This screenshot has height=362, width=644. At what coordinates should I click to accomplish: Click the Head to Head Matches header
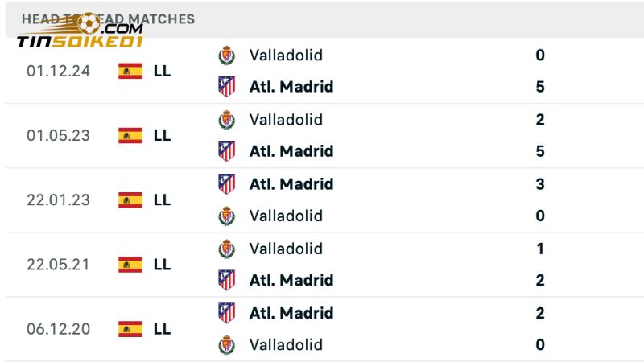108,18
